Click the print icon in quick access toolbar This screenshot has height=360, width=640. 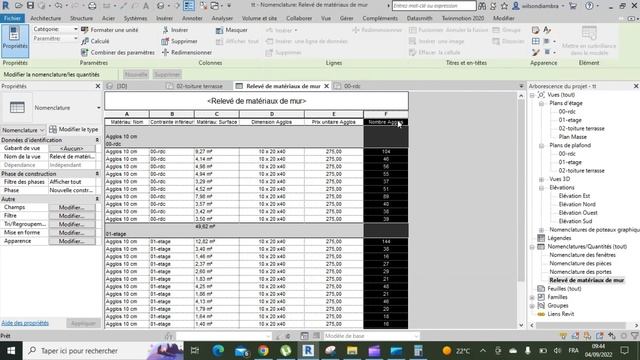click(92, 6)
